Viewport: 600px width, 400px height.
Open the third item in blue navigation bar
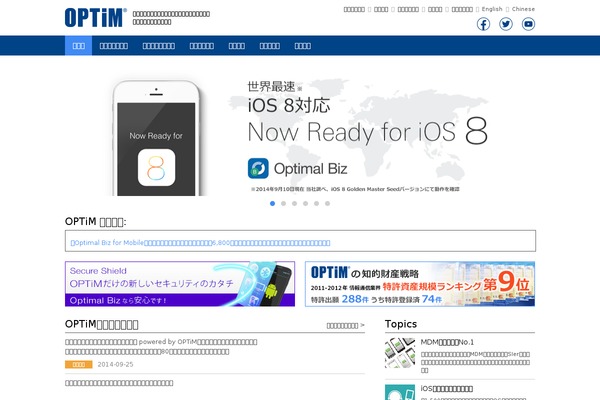pyautogui.click(x=159, y=46)
